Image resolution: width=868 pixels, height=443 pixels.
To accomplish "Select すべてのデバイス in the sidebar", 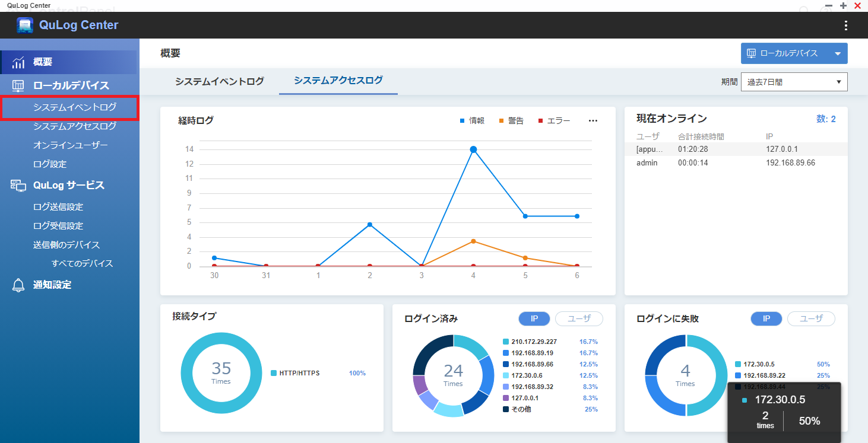I will click(82, 264).
